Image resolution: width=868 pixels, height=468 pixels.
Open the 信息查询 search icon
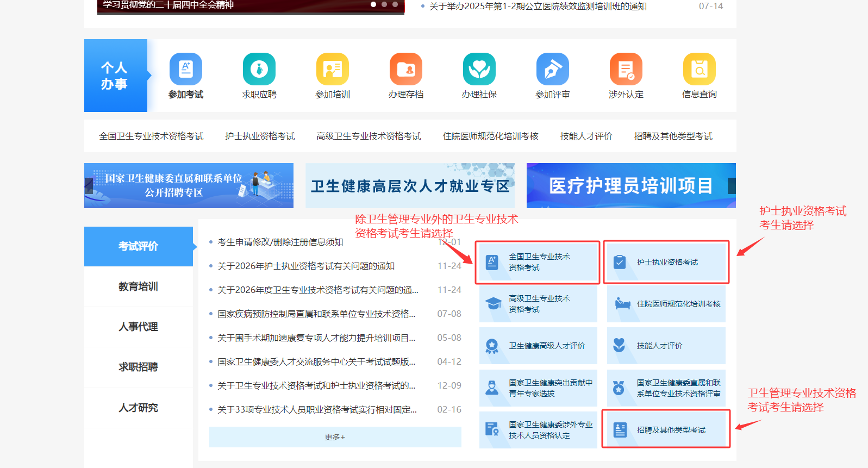pyautogui.click(x=700, y=69)
